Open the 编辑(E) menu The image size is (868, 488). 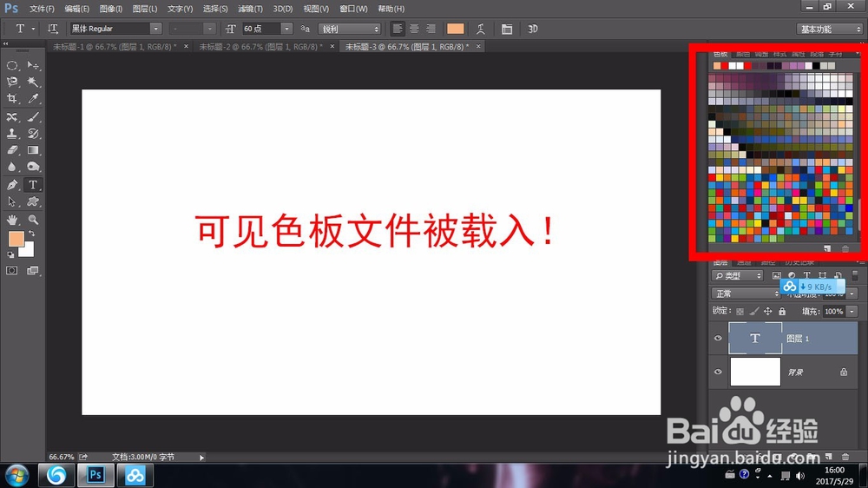pyautogui.click(x=76, y=9)
